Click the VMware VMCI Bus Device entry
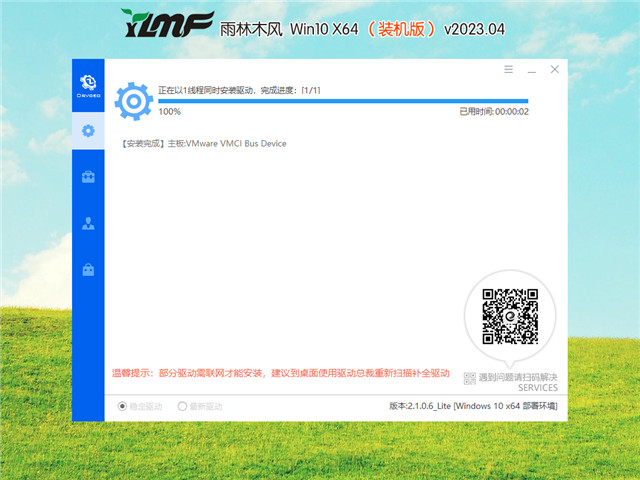Viewport: 640px width, 480px height. click(204, 144)
